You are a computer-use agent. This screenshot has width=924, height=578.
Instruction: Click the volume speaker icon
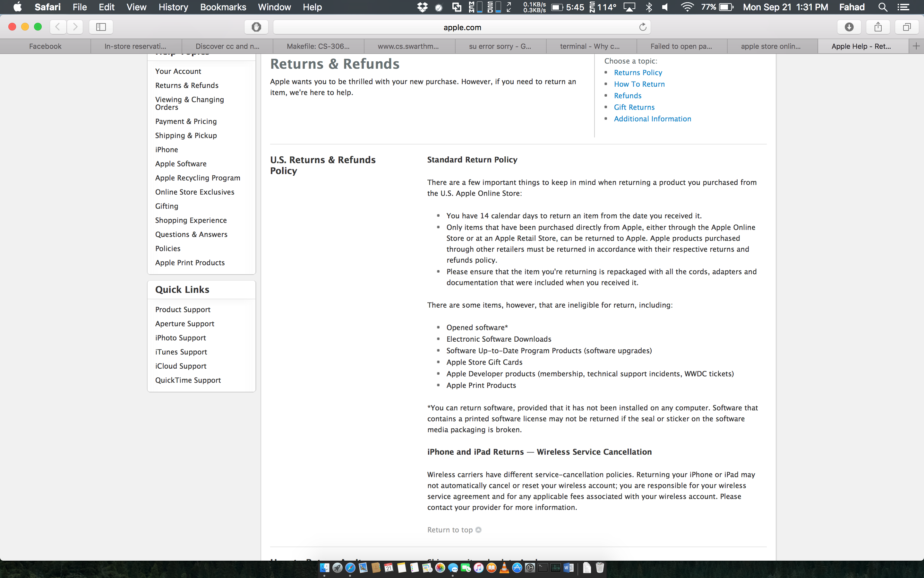click(x=665, y=7)
